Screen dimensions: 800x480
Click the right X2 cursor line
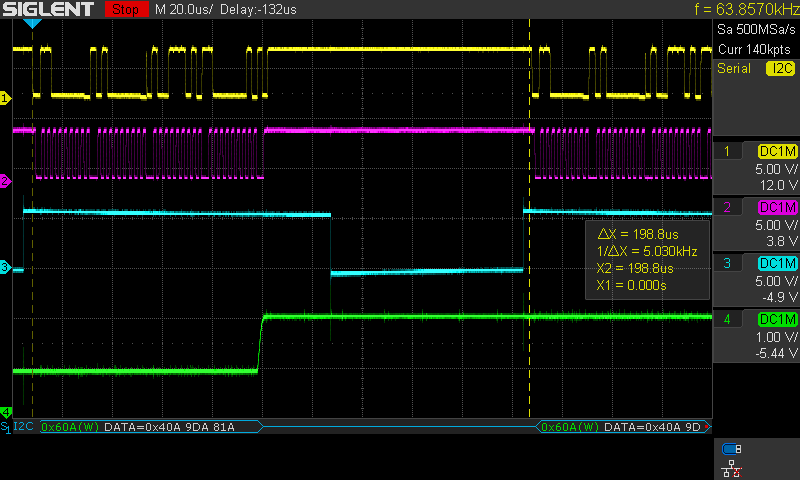tap(529, 218)
